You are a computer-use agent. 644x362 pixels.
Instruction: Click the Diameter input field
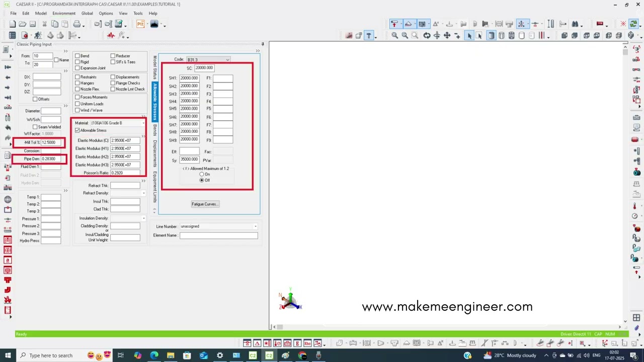coord(51,111)
